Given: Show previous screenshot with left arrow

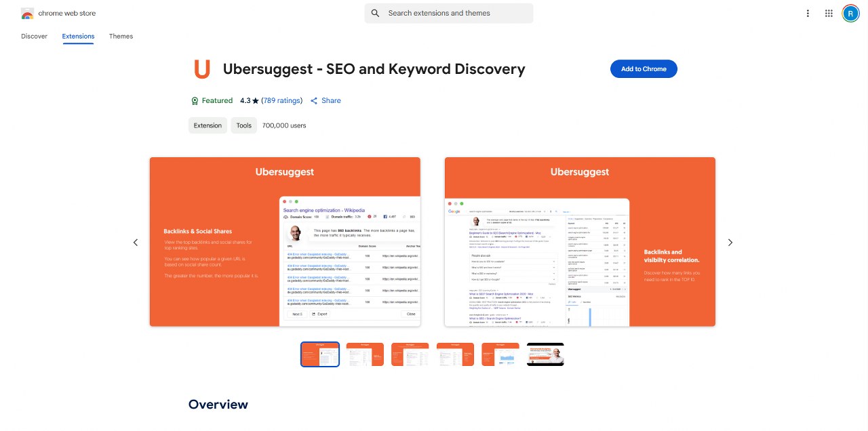Looking at the screenshot, I should pos(136,242).
